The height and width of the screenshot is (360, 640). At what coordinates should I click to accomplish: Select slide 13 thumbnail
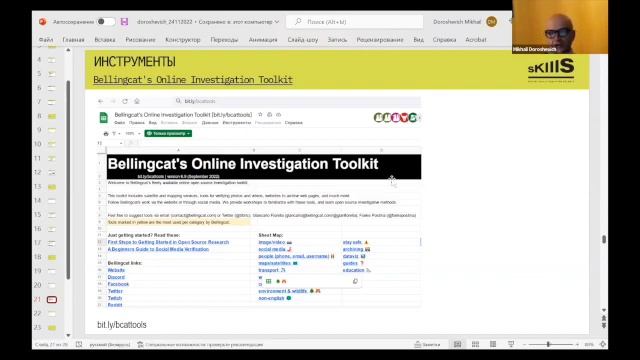(52, 187)
